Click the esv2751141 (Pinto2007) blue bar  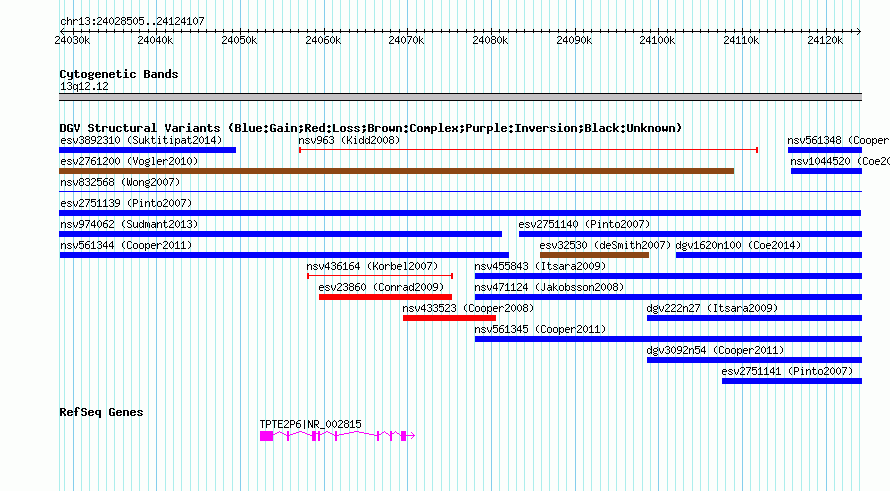point(792,381)
